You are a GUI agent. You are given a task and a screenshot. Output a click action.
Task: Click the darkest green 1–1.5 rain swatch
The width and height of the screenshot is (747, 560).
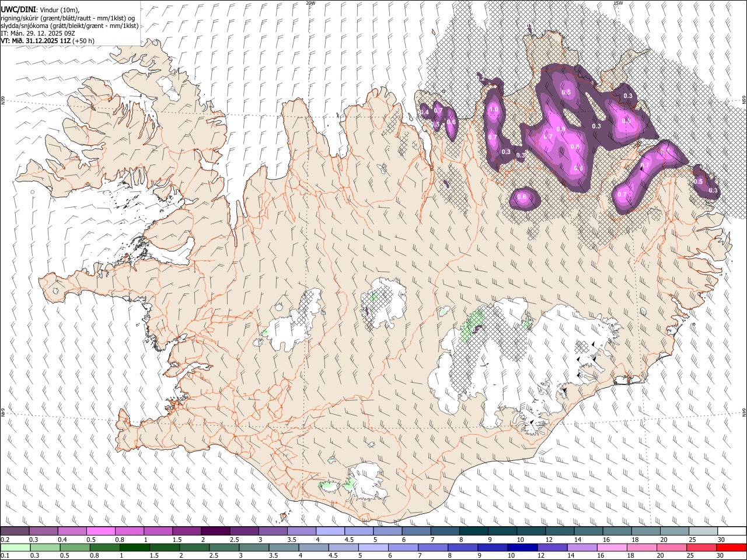[136, 547]
